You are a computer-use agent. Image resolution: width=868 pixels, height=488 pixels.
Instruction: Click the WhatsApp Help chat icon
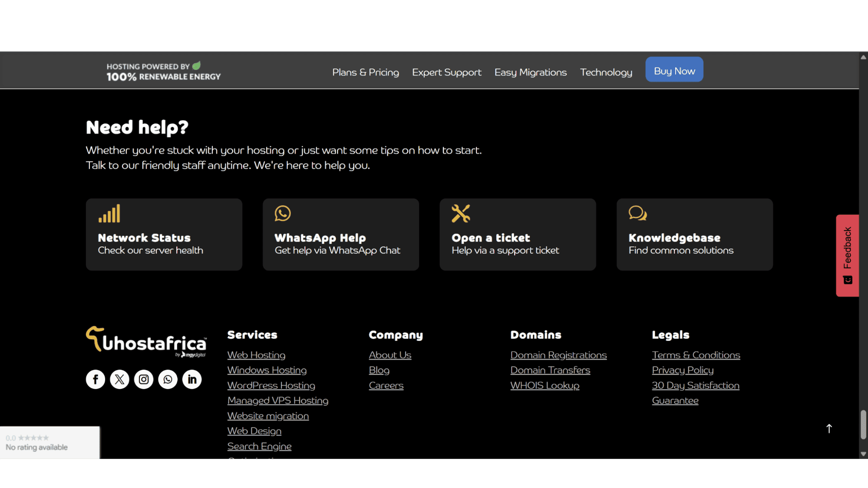pyautogui.click(x=283, y=213)
